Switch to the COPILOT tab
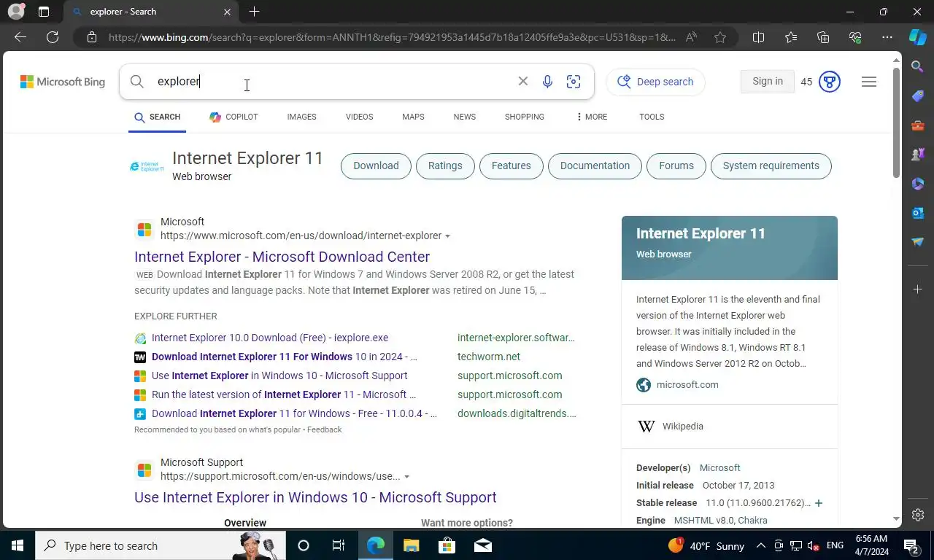The height and width of the screenshot is (560, 934). (x=233, y=117)
